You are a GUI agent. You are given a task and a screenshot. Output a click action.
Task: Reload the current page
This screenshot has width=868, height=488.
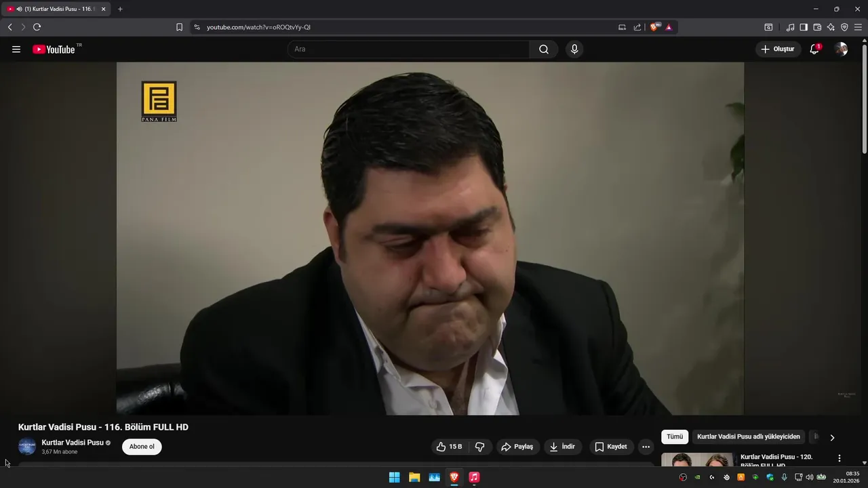click(37, 27)
